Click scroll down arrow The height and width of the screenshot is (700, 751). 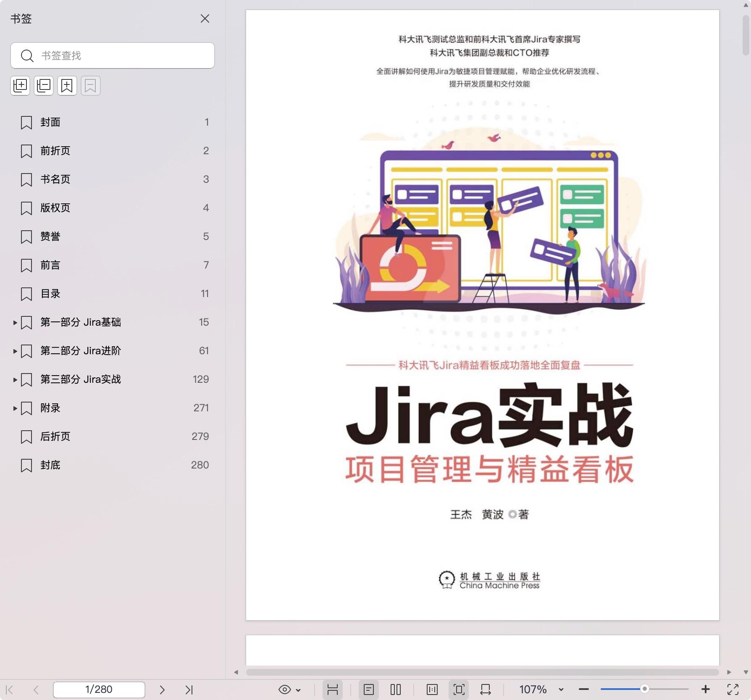[746, 672]
